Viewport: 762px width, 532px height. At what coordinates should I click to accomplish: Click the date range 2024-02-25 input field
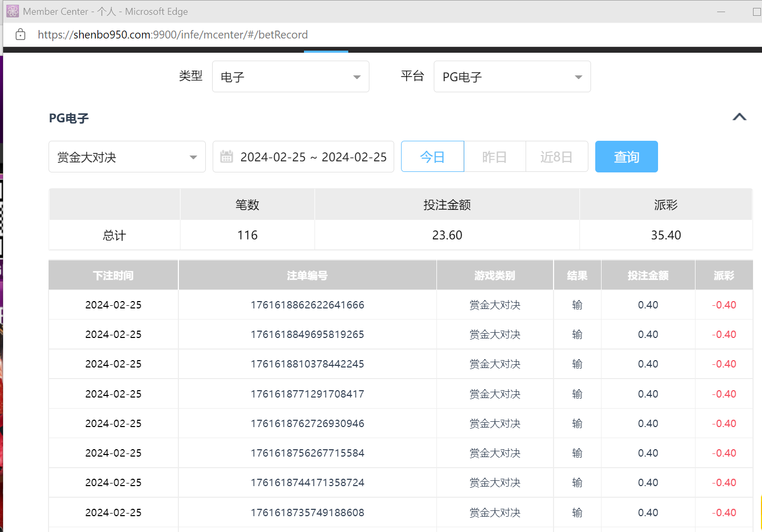(x=313, y=157)
